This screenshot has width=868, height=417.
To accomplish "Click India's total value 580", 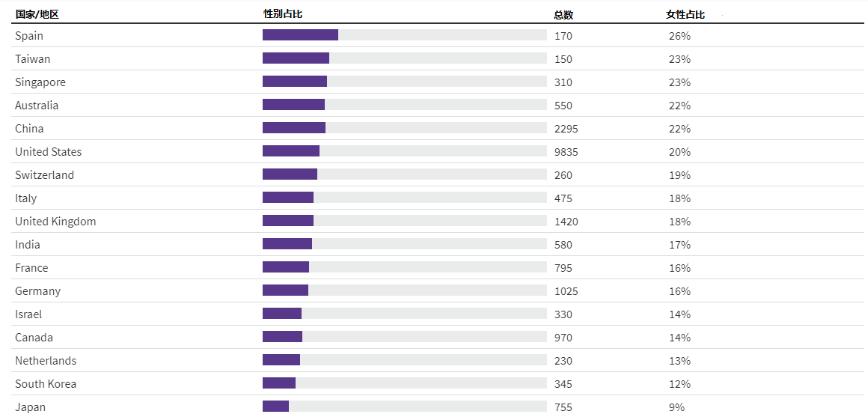I will pyautogui.click(x=563, y=245).
